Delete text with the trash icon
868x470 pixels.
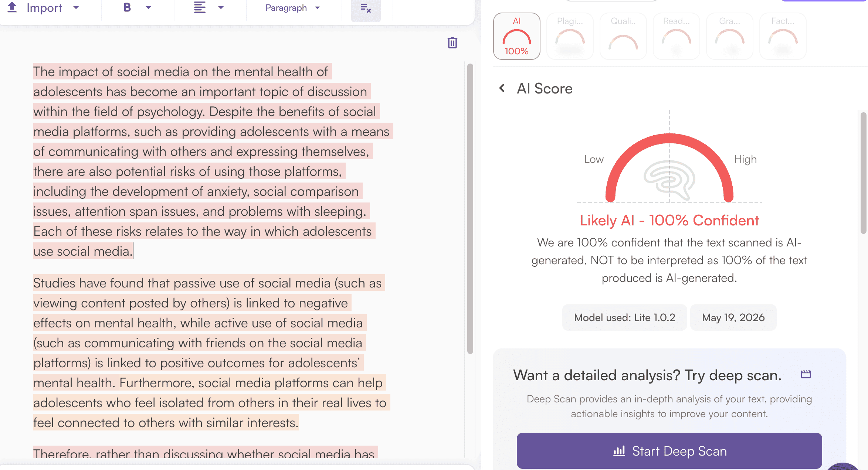click(452, 43)
